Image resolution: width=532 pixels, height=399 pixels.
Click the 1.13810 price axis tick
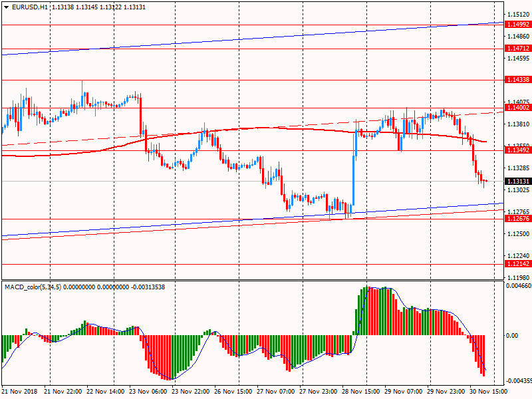pos(518,124)
